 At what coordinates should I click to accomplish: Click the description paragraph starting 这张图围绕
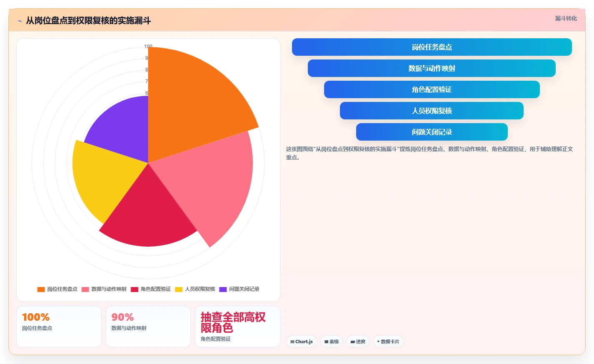pos(429,153)
